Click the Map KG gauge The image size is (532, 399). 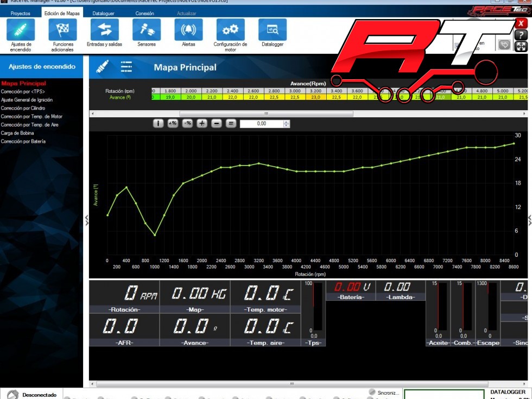[195, 297]
